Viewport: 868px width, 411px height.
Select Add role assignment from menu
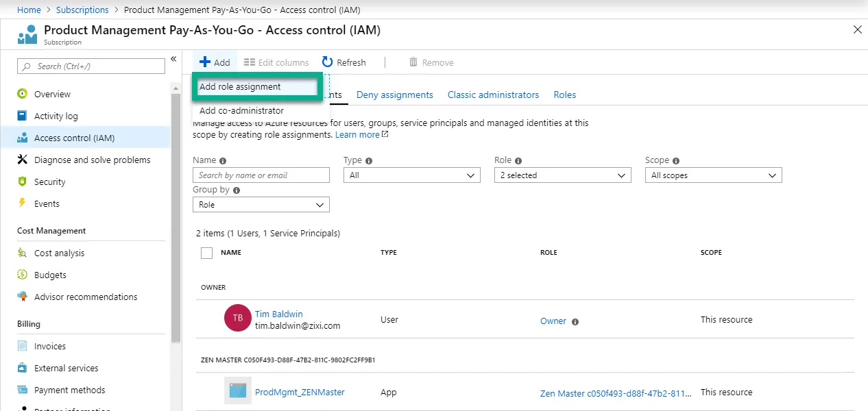tap(256, 87)
